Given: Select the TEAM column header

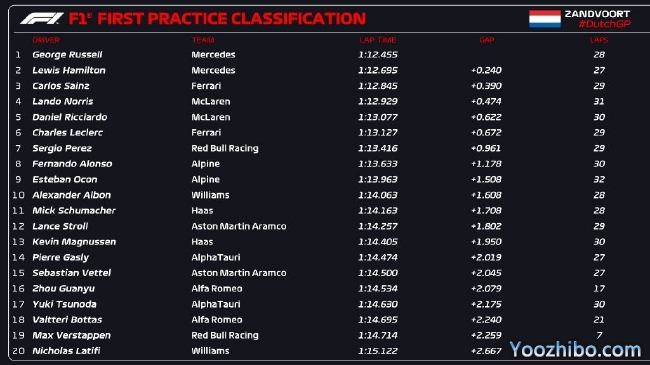Looking at the screenshot, I should tap(203, 40).
